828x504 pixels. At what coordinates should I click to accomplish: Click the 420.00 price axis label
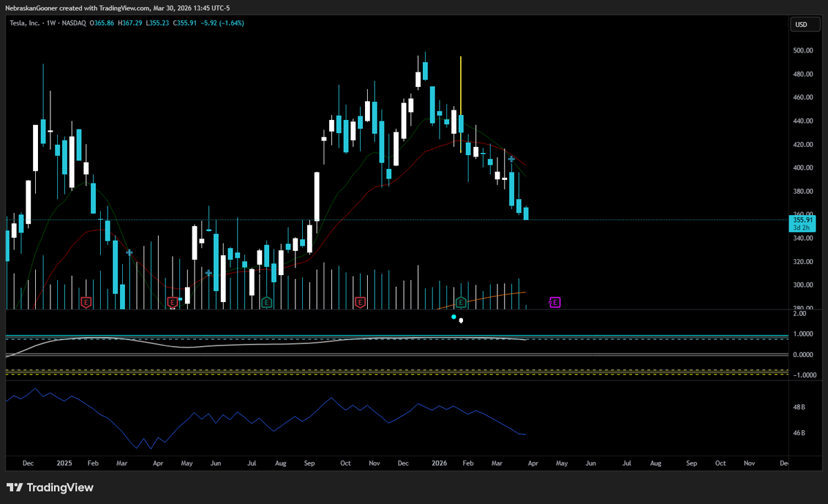point(802,144)
